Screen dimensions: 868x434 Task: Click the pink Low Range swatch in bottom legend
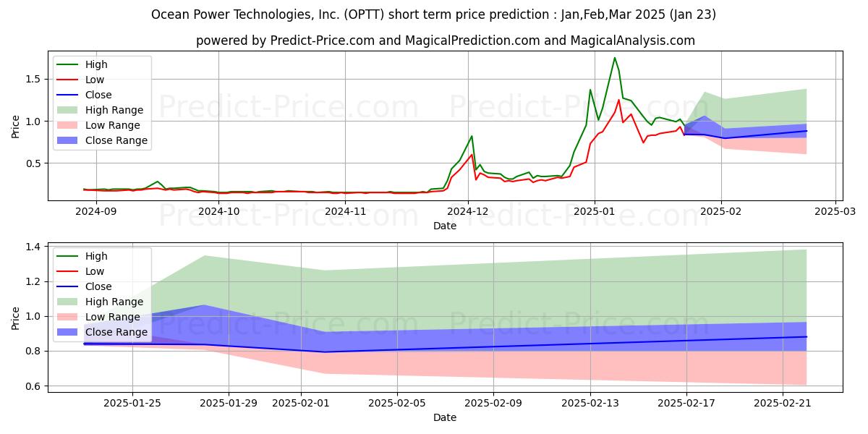(69, 317)
